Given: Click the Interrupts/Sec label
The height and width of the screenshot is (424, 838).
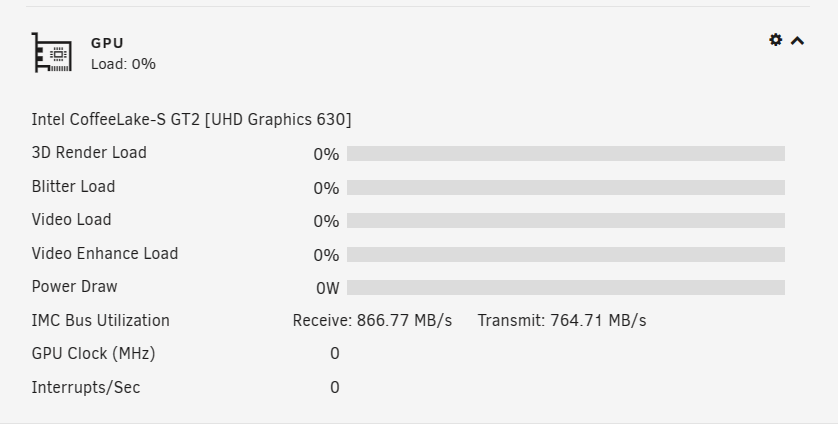Looking at the screenshot, I should point(86,388).
